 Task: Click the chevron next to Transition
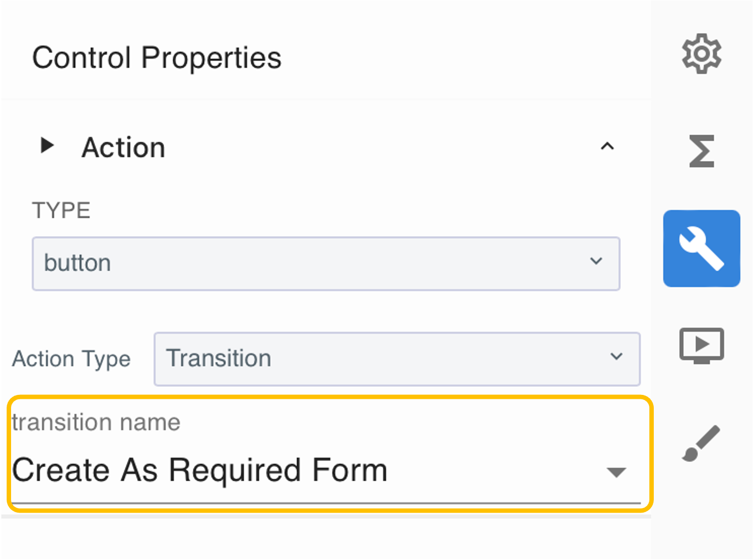click(x=616, y=356)
